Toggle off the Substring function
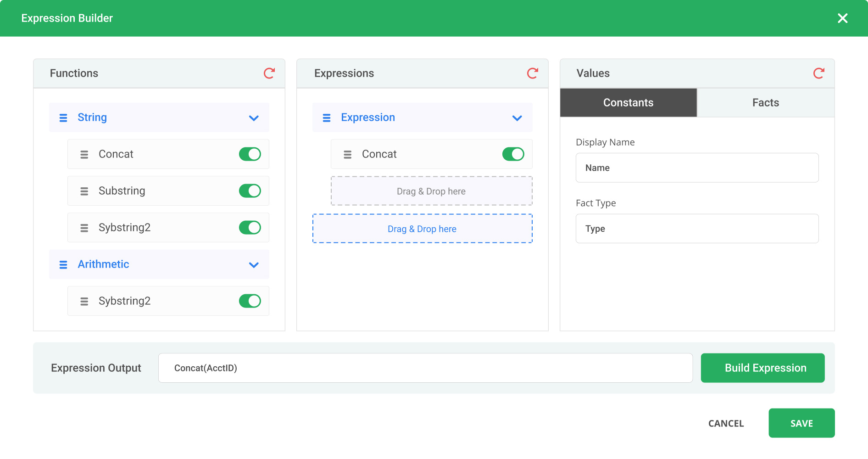 (250, 191)
